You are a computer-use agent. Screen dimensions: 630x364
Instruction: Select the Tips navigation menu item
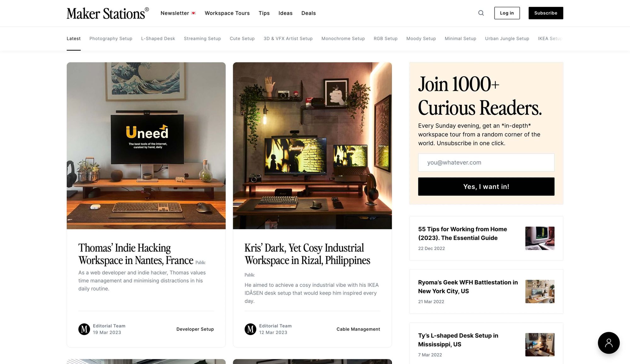click(x=264, y=13)
